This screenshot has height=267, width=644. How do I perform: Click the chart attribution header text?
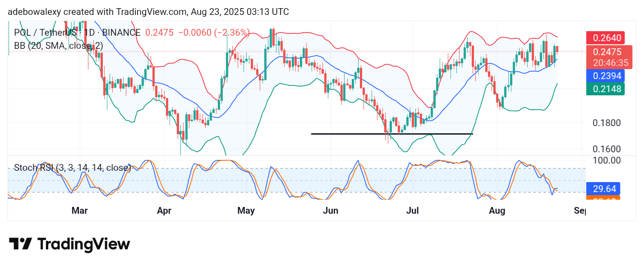point(148,12)
